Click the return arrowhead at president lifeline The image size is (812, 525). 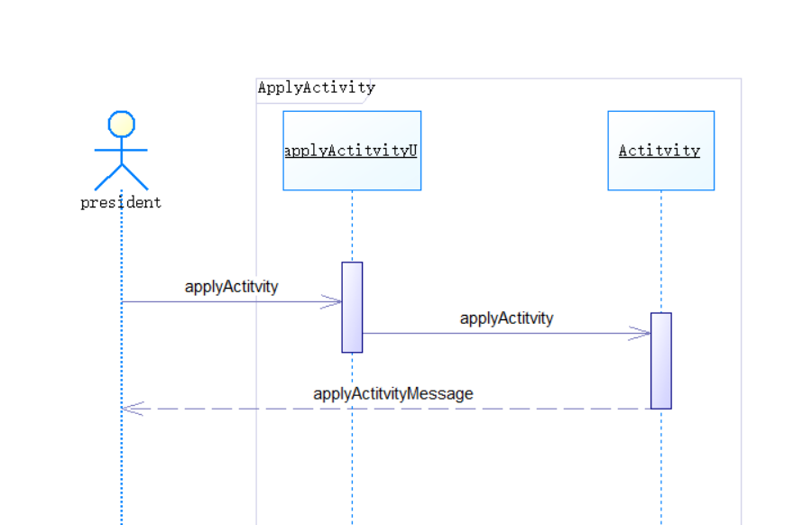132,409
